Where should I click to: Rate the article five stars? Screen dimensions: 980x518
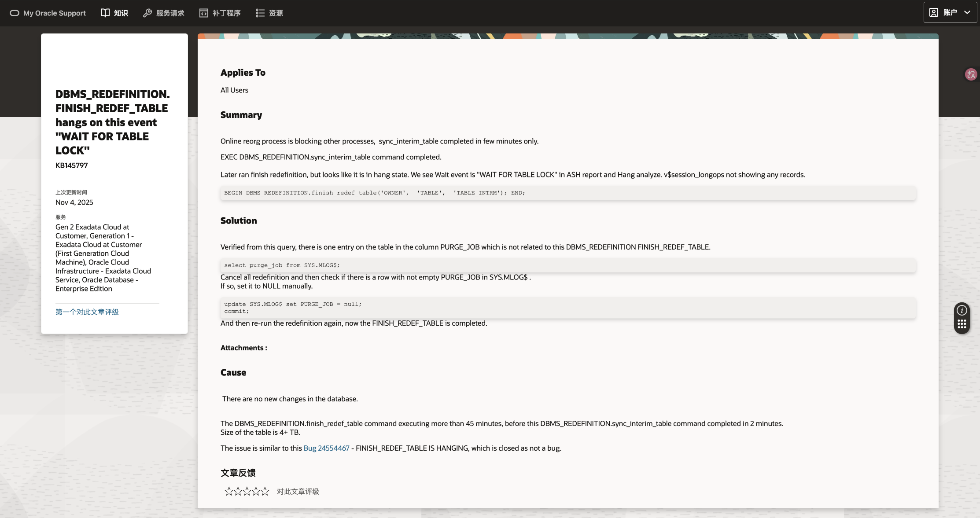pyautogui.click(x=265, y=491)
